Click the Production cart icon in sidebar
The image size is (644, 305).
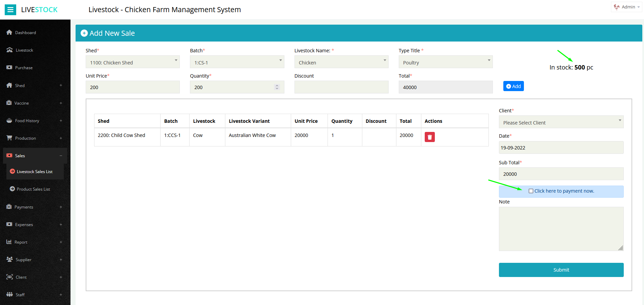(9, 138)
